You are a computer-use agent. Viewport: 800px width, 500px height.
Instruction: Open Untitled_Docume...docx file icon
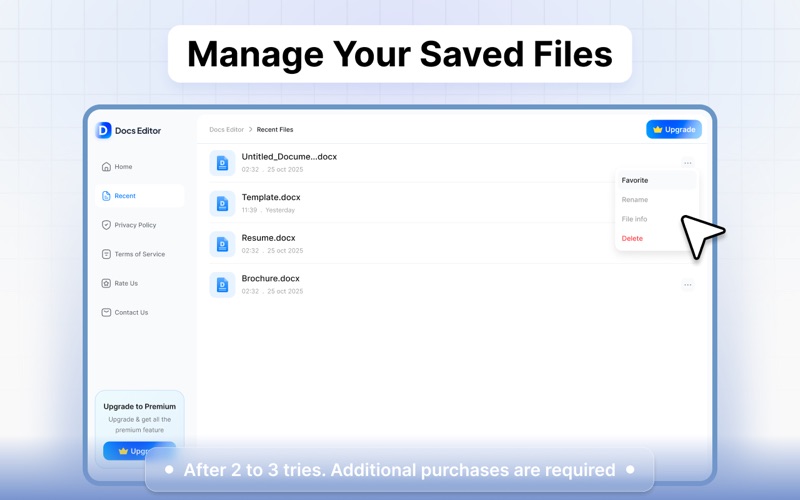coord(222,163)
